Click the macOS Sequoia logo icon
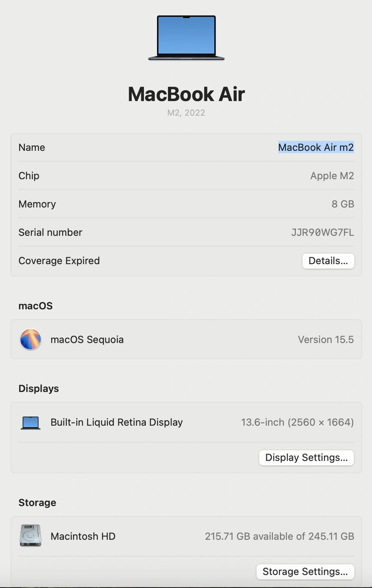 [31, 339]
